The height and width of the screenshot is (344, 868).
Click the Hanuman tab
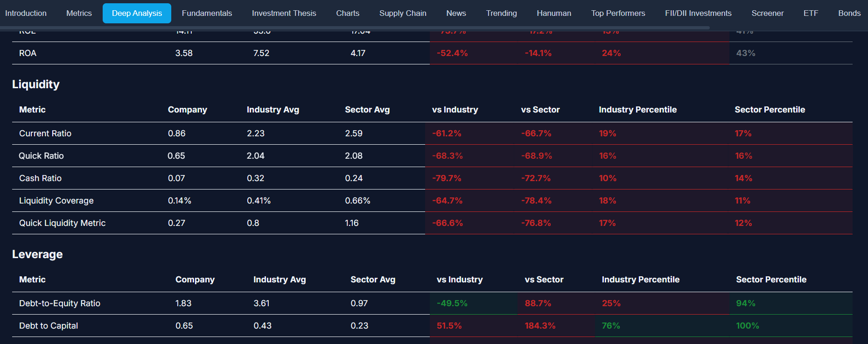pos(553,13)
